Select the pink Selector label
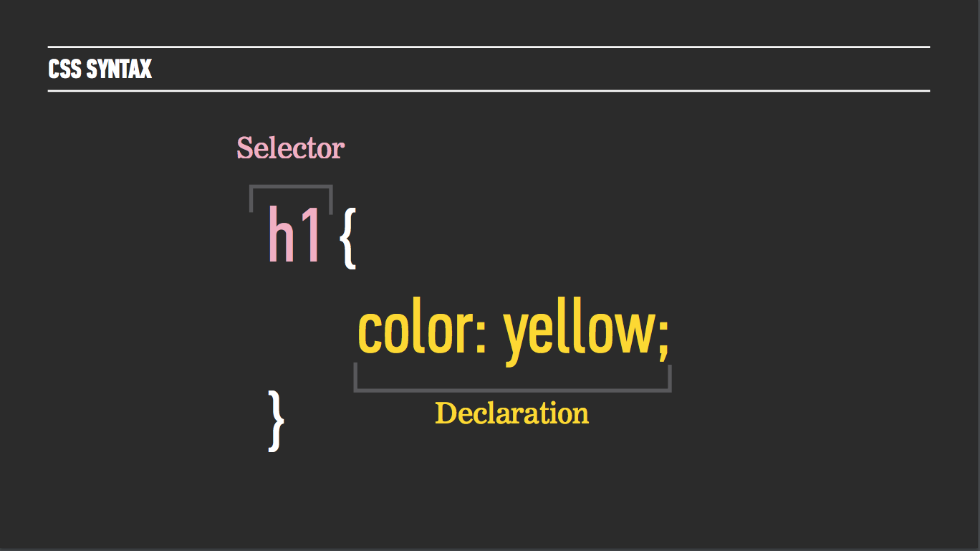This screenshot has width=980, height=551. coord(291,148)
